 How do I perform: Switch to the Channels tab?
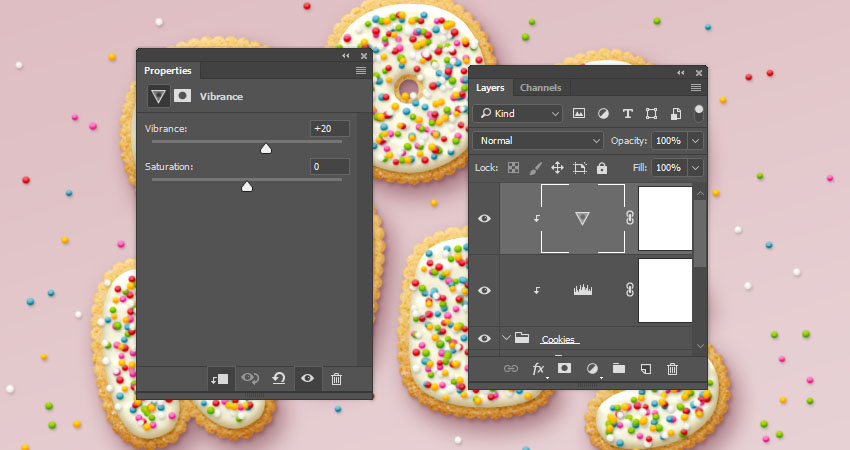click(x=540, y=88)
